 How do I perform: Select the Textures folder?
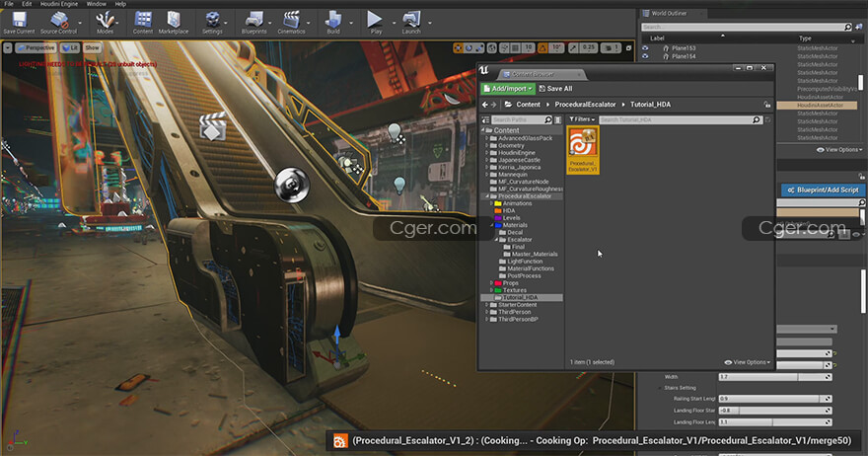(x=515, y=290)
